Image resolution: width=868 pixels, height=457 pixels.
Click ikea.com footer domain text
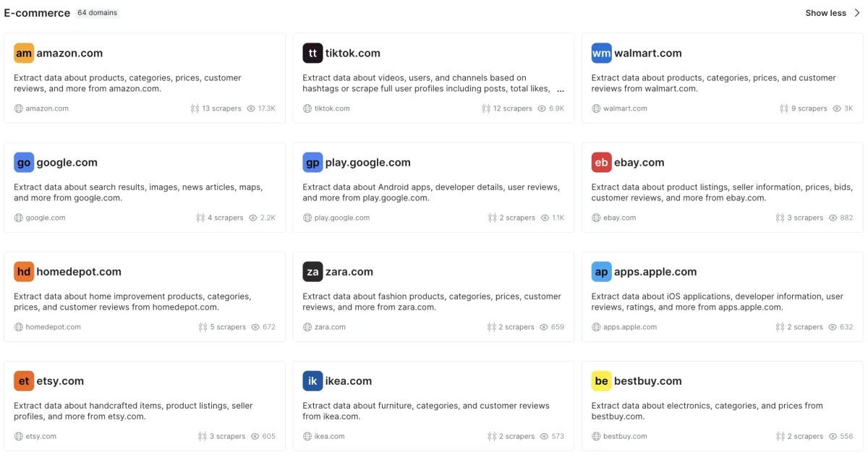click(330, 436)
